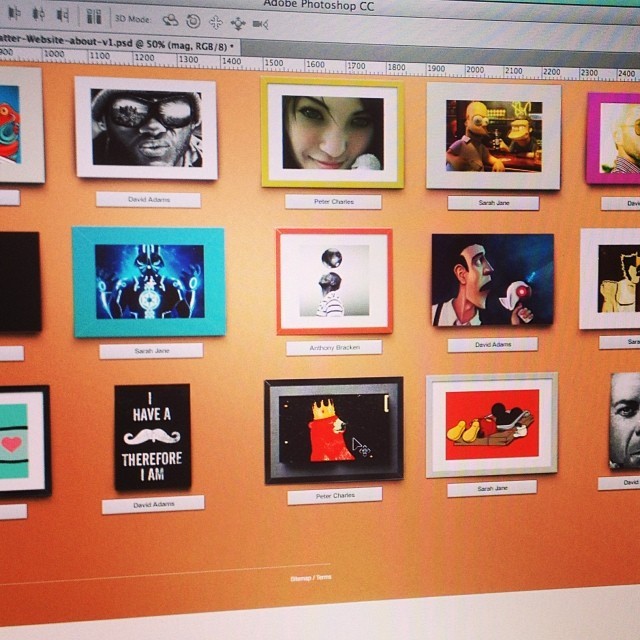Click David Adams label under ray gun artwork
This screenshot has width=640, height=640.
click(x=493, y=344)
